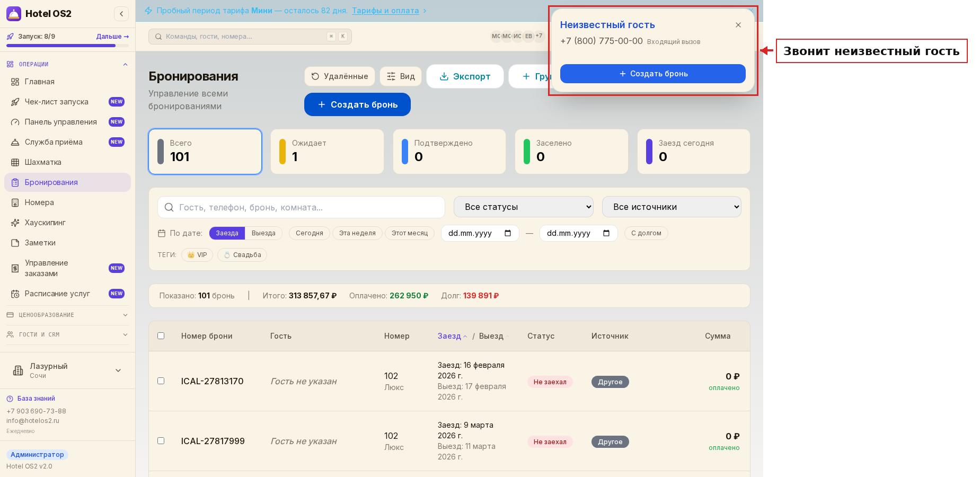Filter bookings by Сегодня

point(310,233)
